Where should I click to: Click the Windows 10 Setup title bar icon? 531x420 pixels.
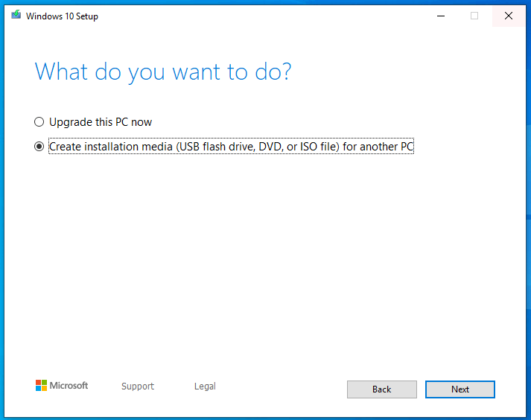tap(16, 16)
